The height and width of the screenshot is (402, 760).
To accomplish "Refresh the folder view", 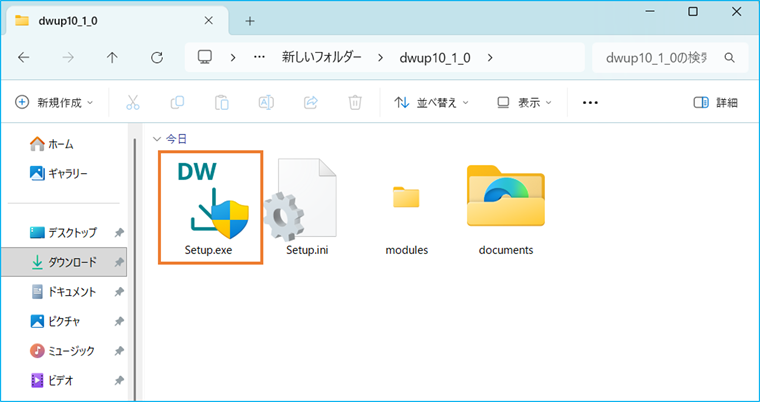I will pyautogui.click(x=157, y=58).
